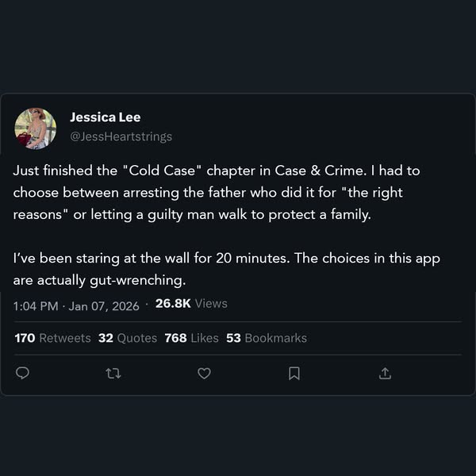This screenshot has height=476, width=476.
Task: Open the @JessHeartstrings handle link
Action: (121, 136)
